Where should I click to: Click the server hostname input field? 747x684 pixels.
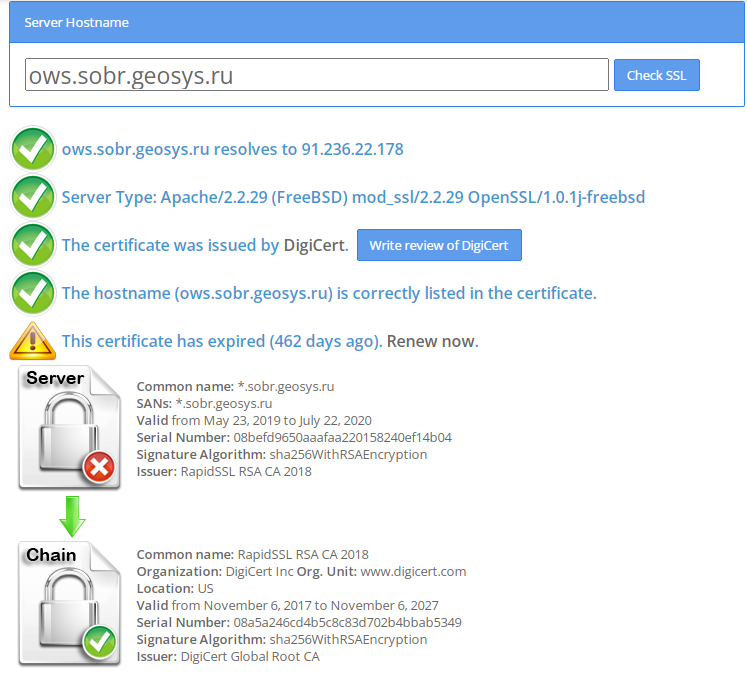click(316, 75)
